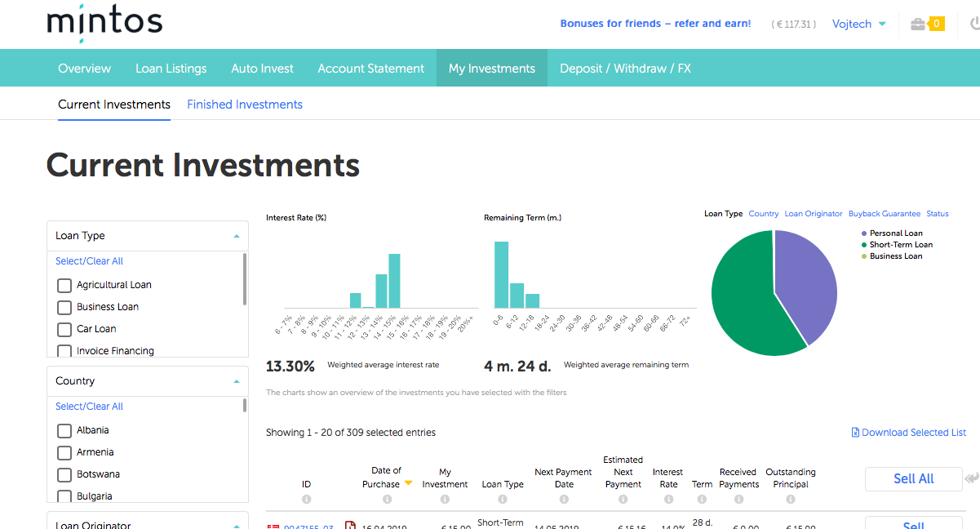Switch to Finished Investments tab
This screenshot has width=980, height=529.
coord(245,104)
